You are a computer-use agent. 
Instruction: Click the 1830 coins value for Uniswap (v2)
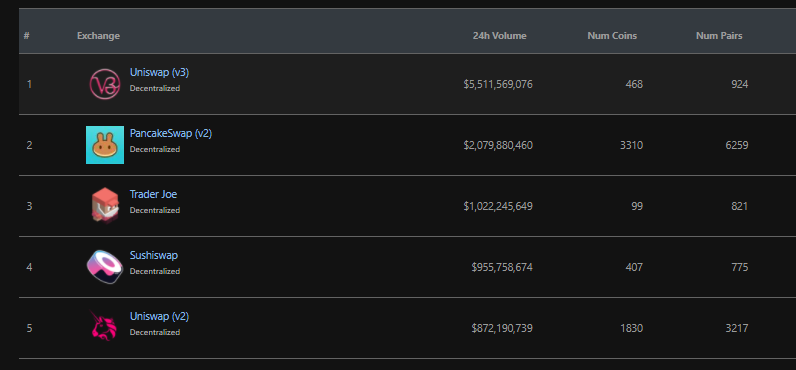pos(632,328)
